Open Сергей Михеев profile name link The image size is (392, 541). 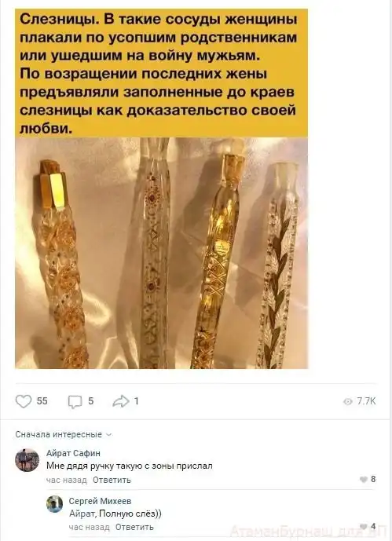(100, 501)
